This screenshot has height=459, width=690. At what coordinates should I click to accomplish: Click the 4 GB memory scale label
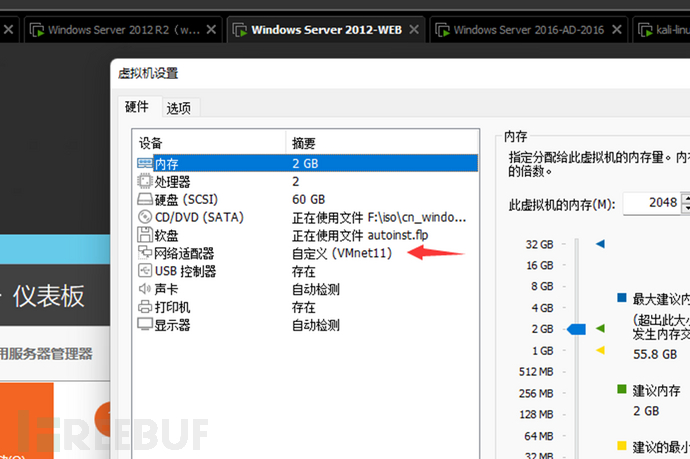542,308
